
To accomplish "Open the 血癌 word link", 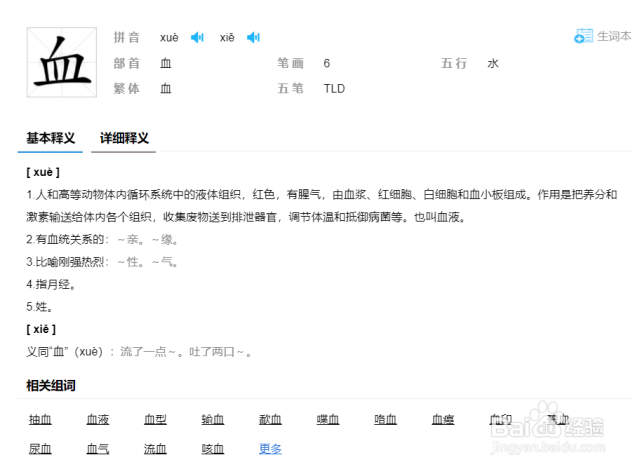I will pos(443,420).
